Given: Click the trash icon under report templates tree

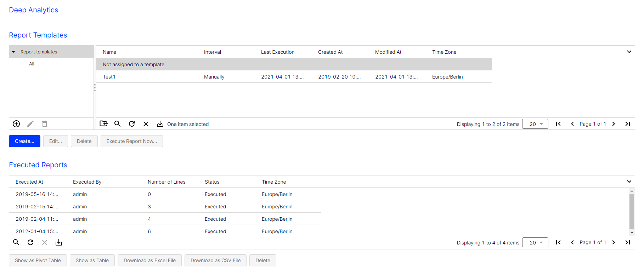Looking at the screenshot, I should [45, 124].
